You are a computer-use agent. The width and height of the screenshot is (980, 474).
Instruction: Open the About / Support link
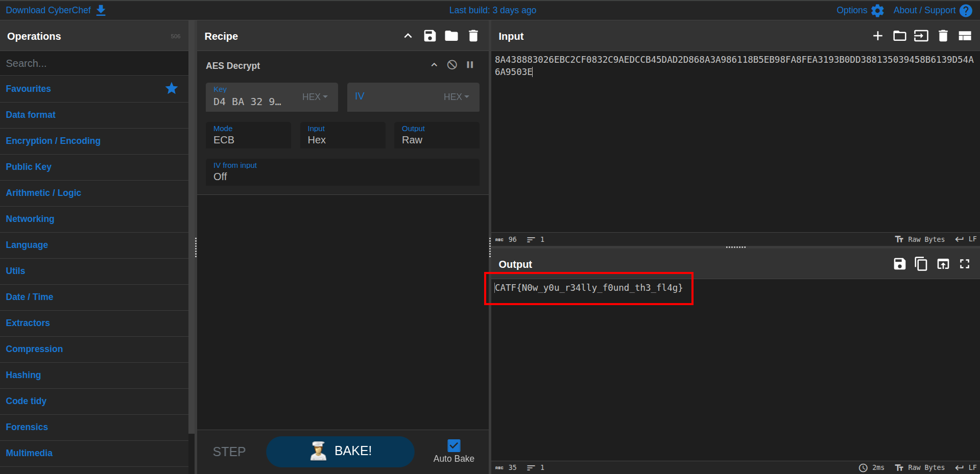point(933,10)
